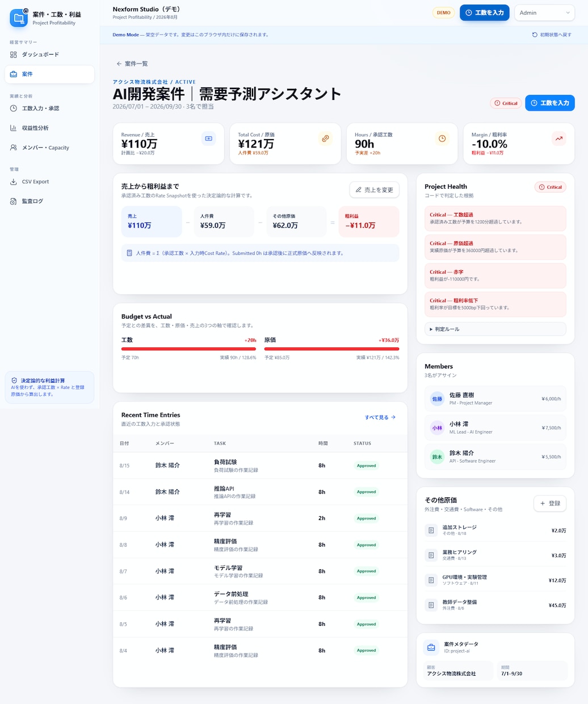Click the Margin card trend icon
The width and height of the screenshot is (588, 704).
click(559, 139)
